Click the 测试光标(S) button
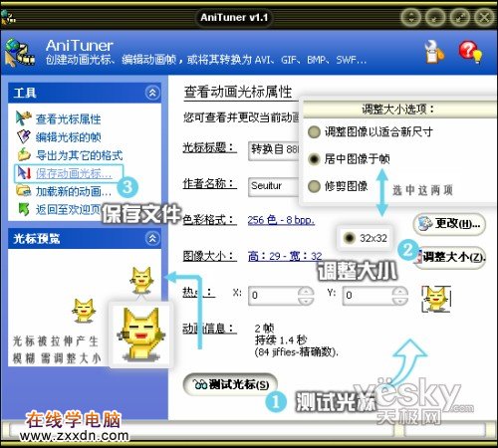 pos(231,384)
